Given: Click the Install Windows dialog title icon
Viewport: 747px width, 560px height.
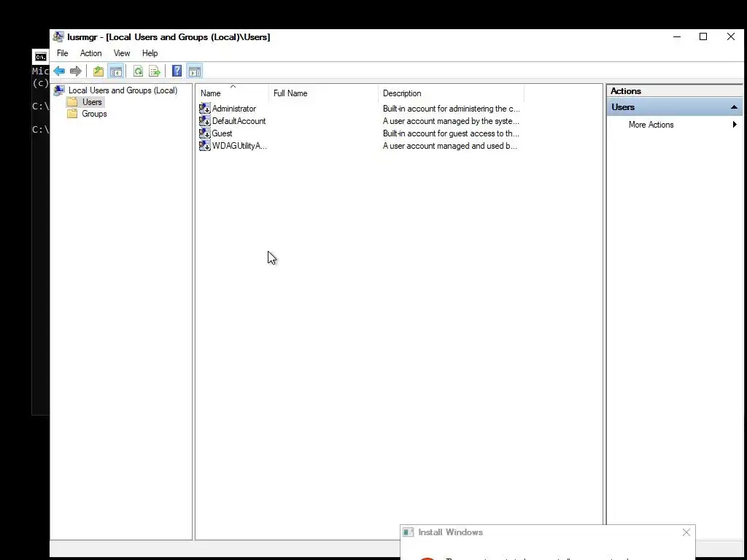Looking at the screenshot, I should coord(408,532).
